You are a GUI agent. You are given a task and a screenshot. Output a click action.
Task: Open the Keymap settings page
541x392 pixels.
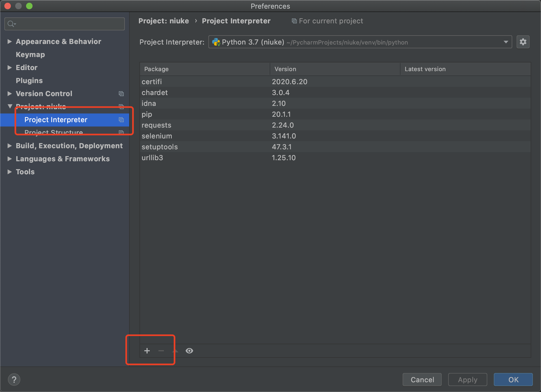30,55
